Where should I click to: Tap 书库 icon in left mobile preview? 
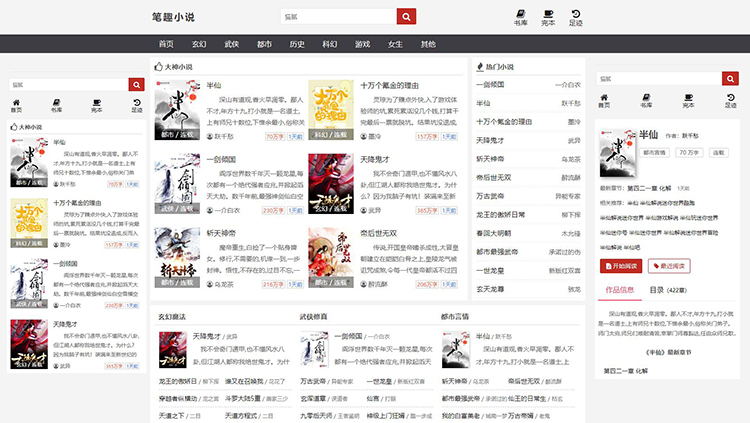tap(56, 106)
